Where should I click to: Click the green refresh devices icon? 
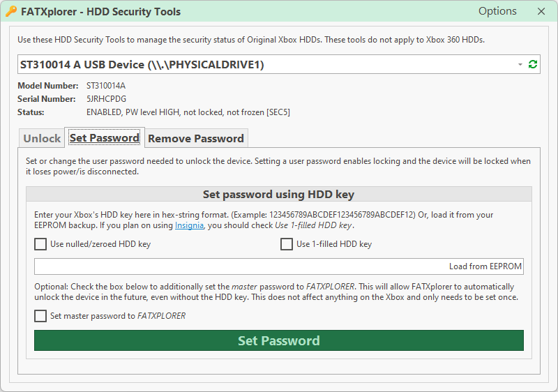pyautogui.click(x=532, y=64)
